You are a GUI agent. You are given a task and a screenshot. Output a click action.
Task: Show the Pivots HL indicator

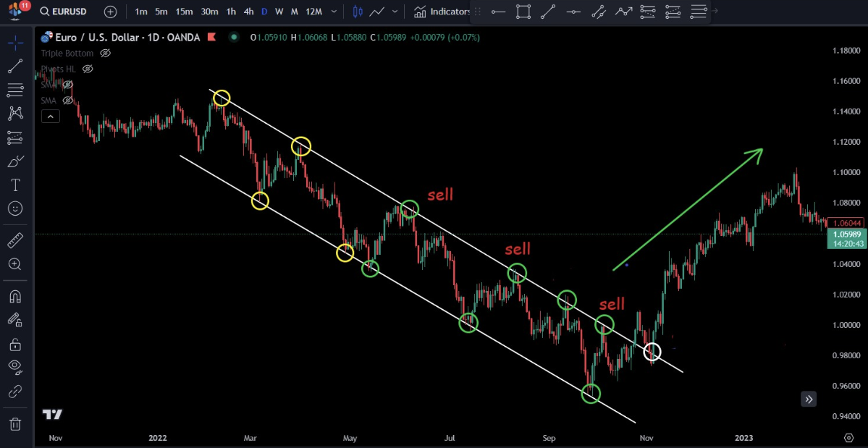coord(88,69)
